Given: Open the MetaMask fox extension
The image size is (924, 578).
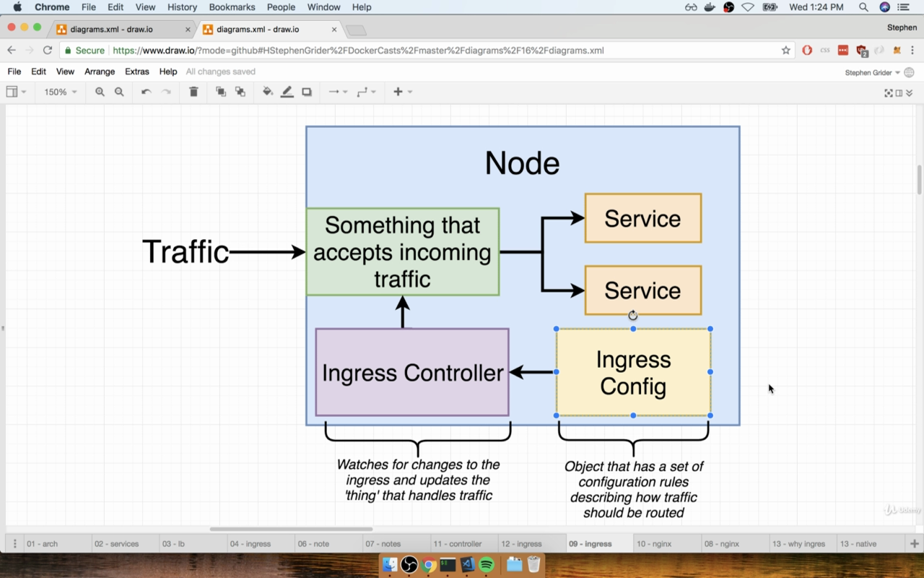Looking at the screenshot, I should point(897,51).
